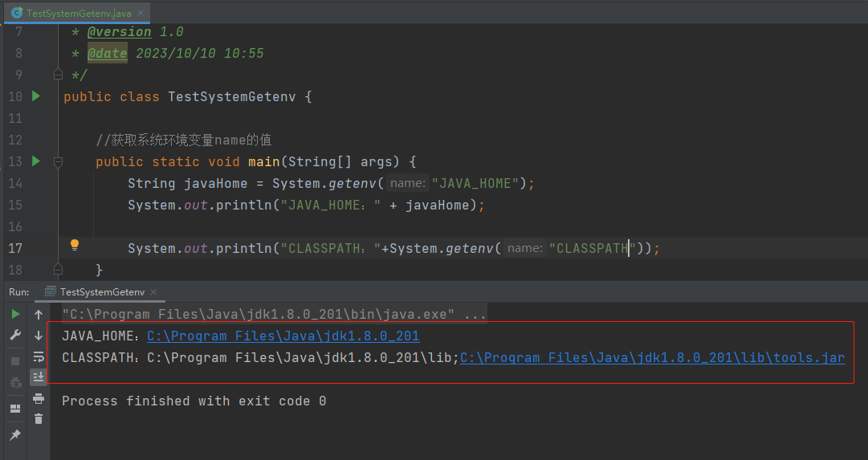868x460 pixels.
Task: Click the class name TestSystemGetenv in code
Action: pos(232,96)
